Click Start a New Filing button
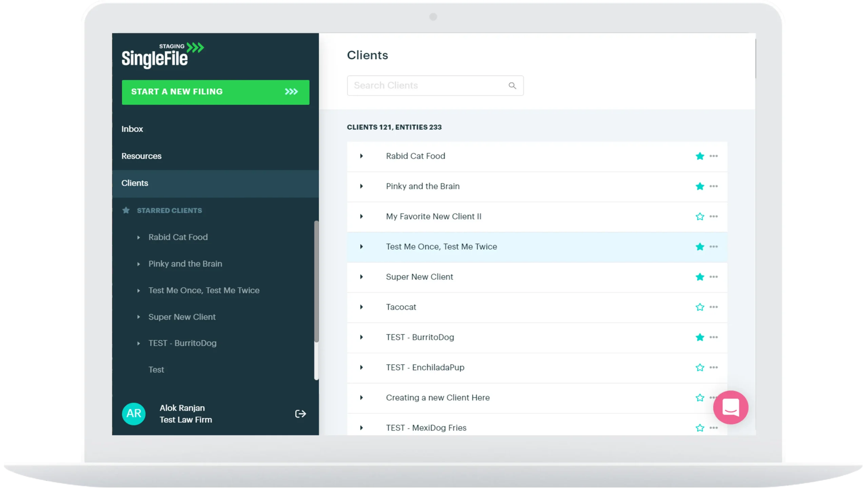Image resolution: width=868 pixels, height=493 pixels. [215, 92]
